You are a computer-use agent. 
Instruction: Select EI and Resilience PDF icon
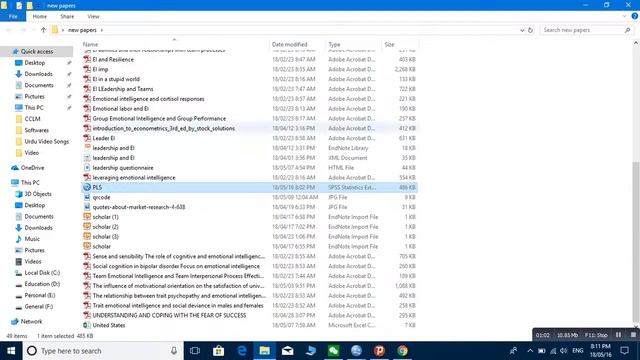pos(87,59)
